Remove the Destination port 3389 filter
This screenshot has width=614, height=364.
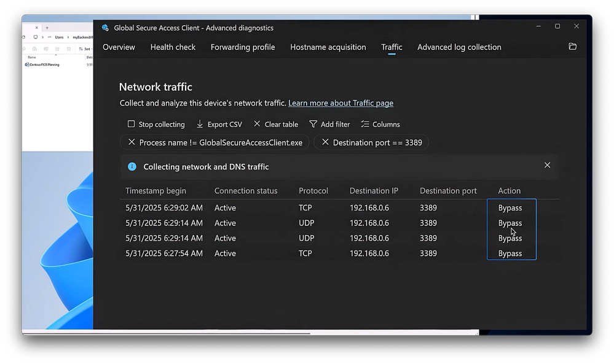click(x=325, y=142)
